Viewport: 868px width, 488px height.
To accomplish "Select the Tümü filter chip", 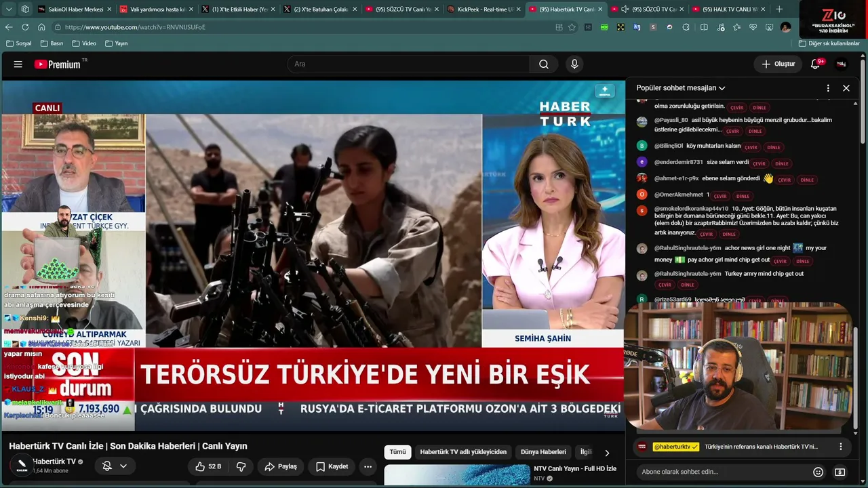I will [x=397, y=452].
